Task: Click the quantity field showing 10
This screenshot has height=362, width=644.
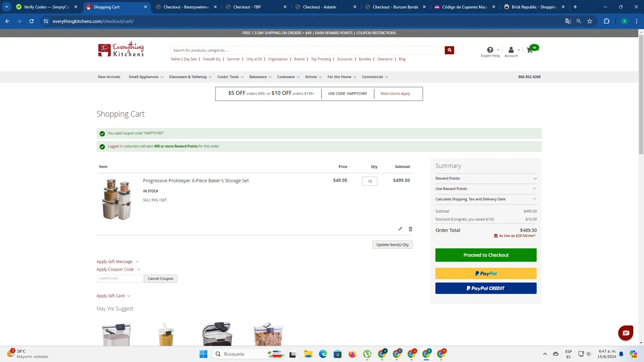Action: pos(370,181)
